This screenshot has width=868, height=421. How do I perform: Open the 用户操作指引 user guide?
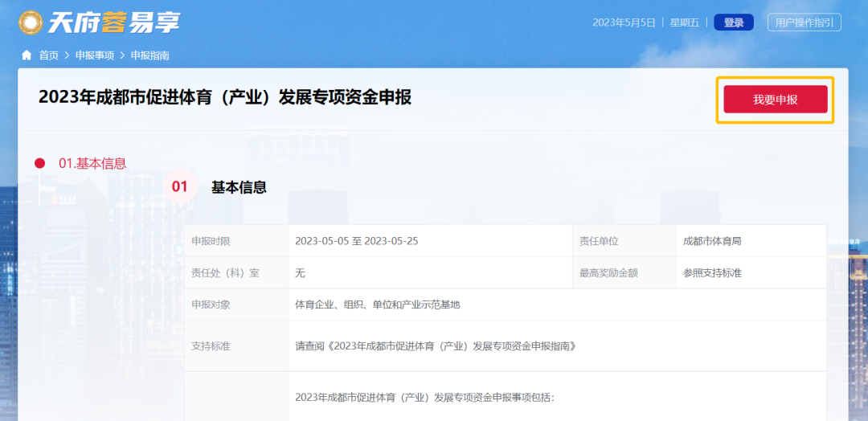click(804, 22)
